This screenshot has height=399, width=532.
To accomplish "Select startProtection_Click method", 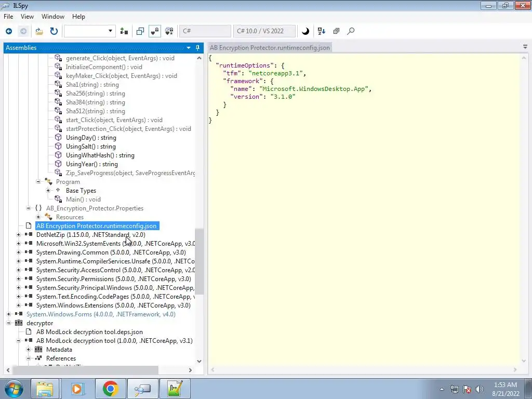I will pos(128,129).
